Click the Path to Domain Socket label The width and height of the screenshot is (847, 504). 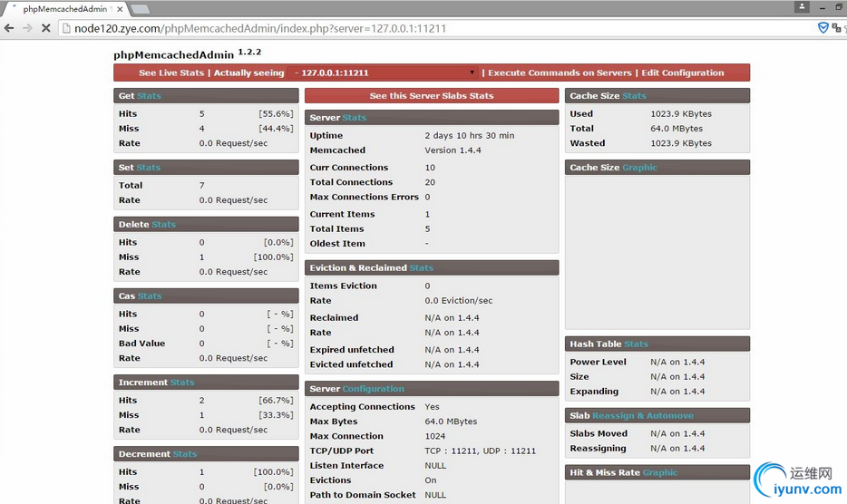click(x=363, y=495)
